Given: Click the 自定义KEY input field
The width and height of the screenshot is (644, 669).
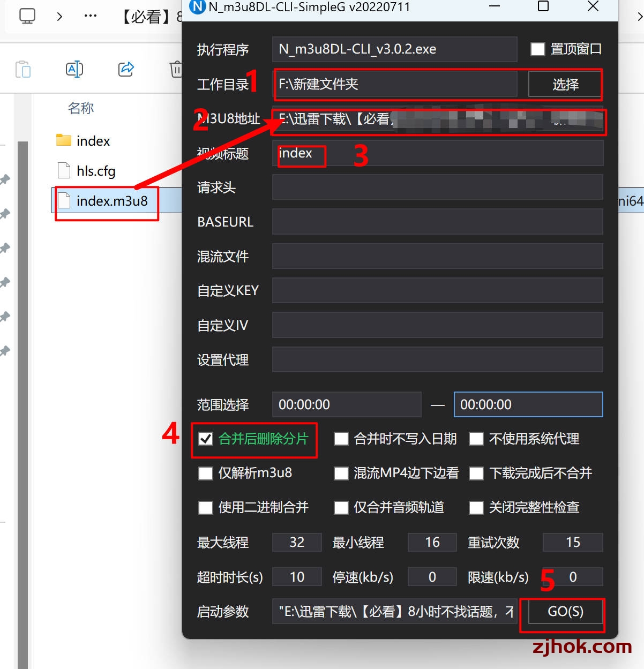Looking at the screenshot, I should coord(438,291).
